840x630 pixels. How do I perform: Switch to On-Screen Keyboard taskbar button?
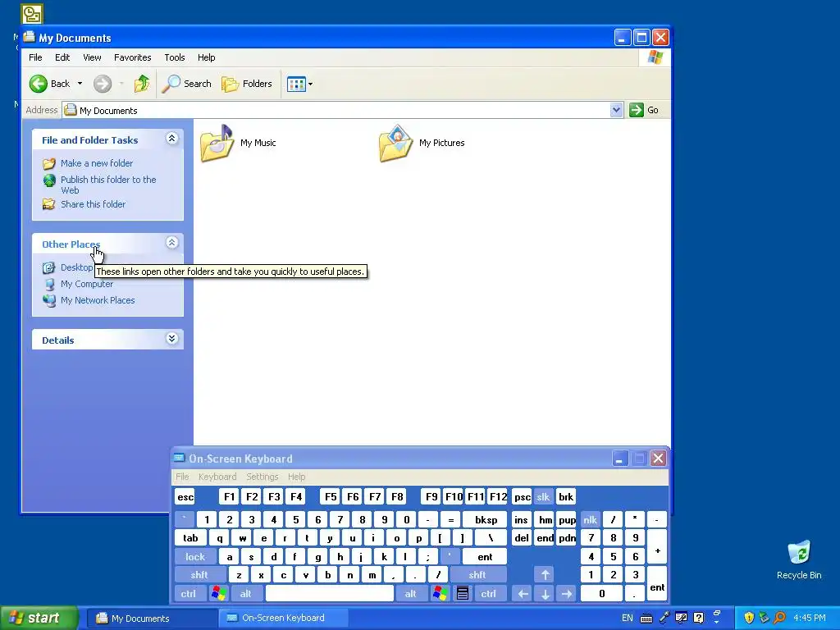283,619
